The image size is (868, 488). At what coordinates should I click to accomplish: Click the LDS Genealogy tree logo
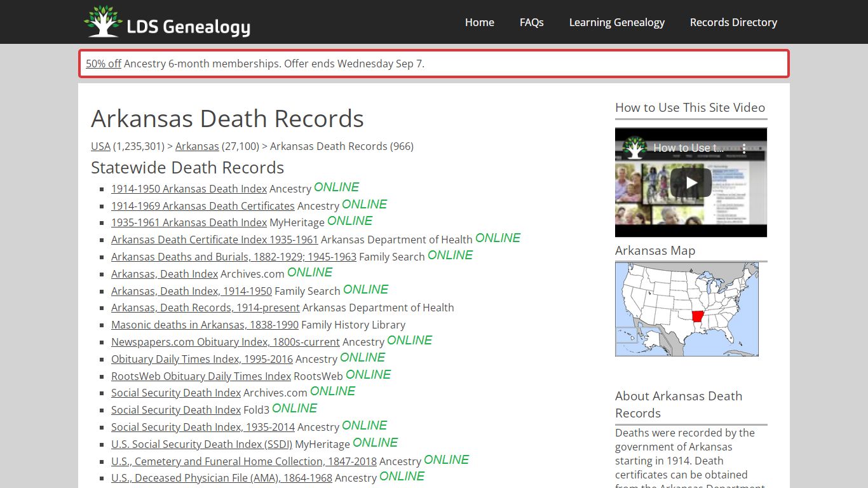tap(167, 22)
